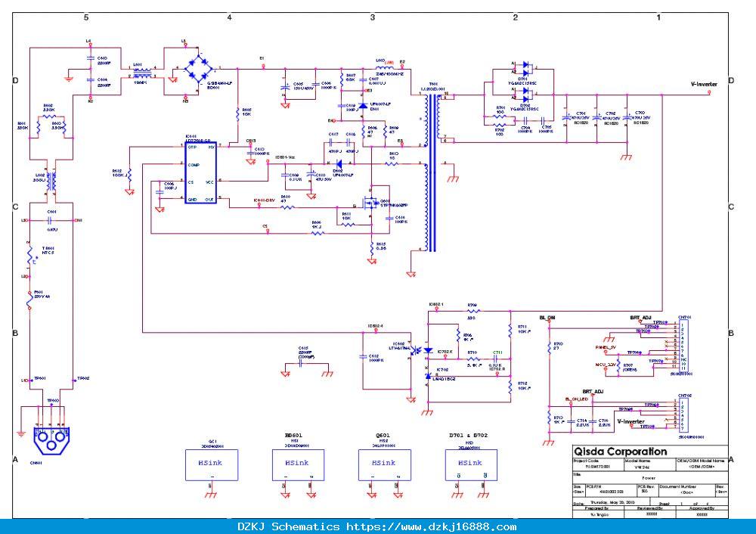Image resolution: width=756 pixels, height=534 pixels.
Task: Select the 'D701 & D702' heatsink heading
Action: (468, 435)
